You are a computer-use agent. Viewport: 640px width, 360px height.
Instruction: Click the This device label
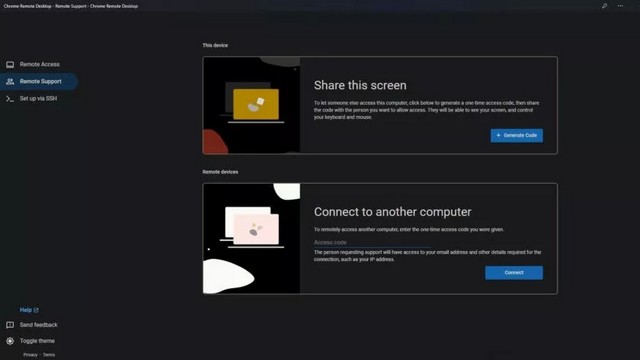click(x=215, y=45)
